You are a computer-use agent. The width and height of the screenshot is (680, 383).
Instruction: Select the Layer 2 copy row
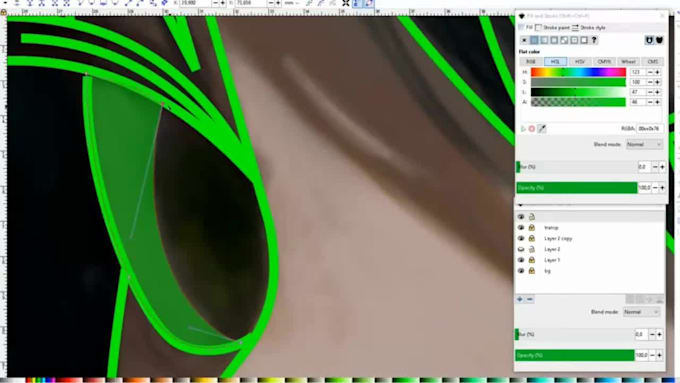coord(590,238)
